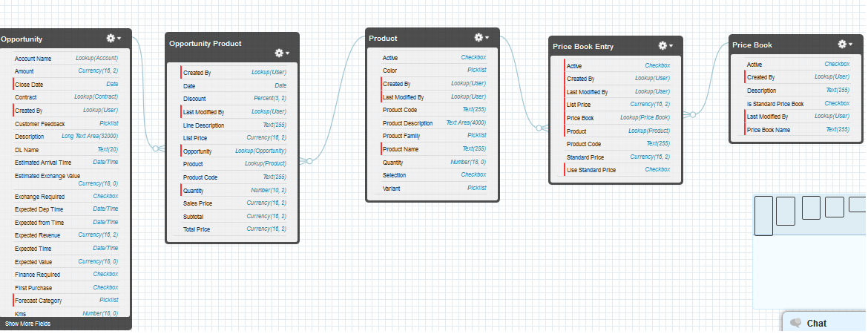Click the Price Book Name field

pyautogui.click(x=798, y=130)
